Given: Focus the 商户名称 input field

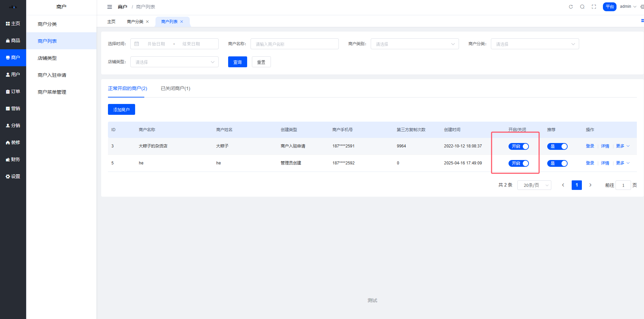Looking at the screenshot, I should point(294,44).
